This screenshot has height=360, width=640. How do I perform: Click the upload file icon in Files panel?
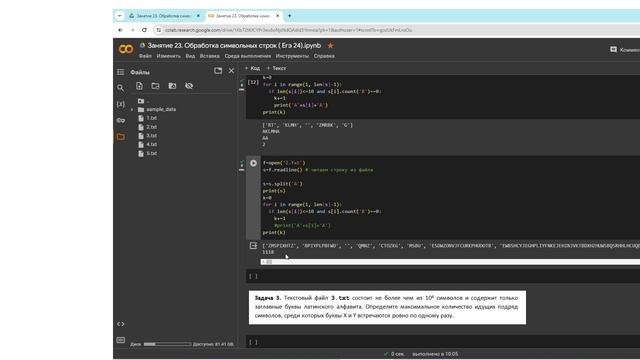139,86
